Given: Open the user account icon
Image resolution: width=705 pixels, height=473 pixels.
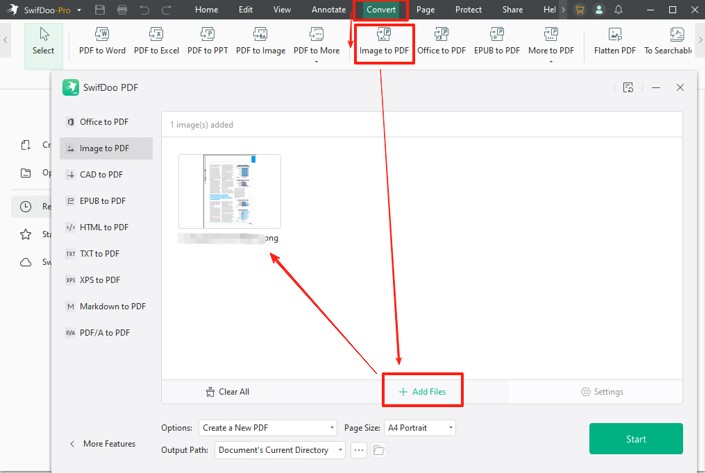Looking at the screenshot, I should (x=599, y=10).
